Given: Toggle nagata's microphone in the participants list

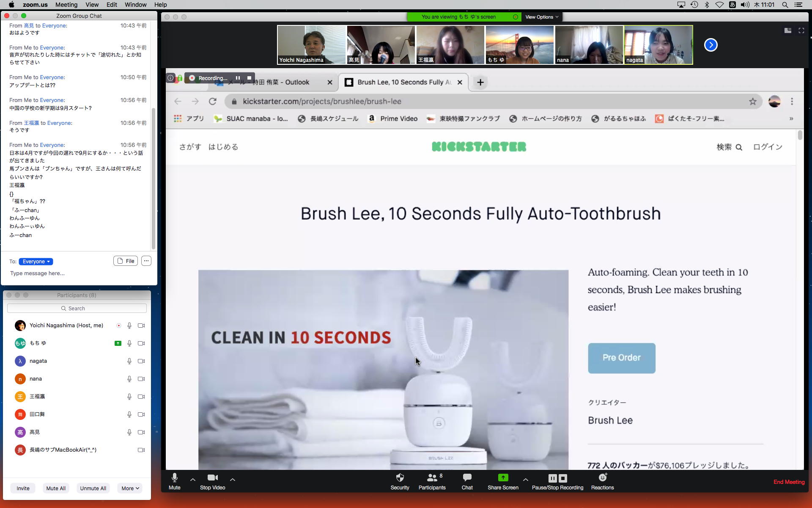Looking at the screenshot, I should 129,361.
